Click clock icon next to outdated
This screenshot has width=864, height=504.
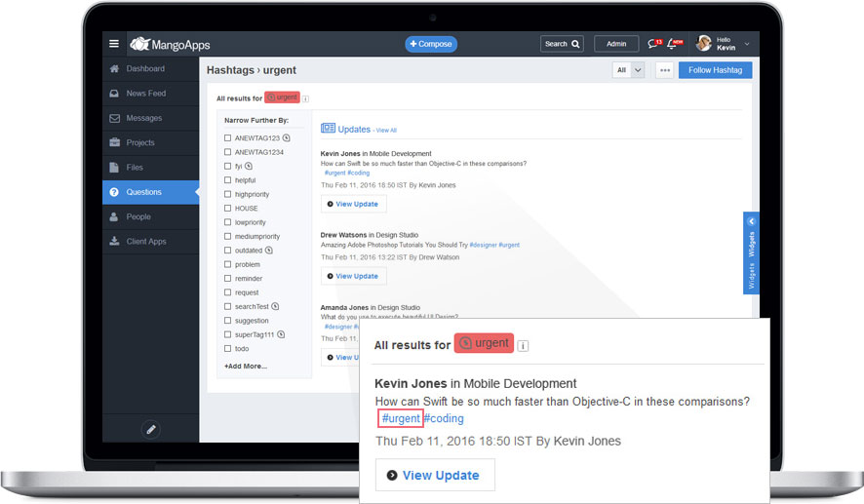tap(269, 251)
